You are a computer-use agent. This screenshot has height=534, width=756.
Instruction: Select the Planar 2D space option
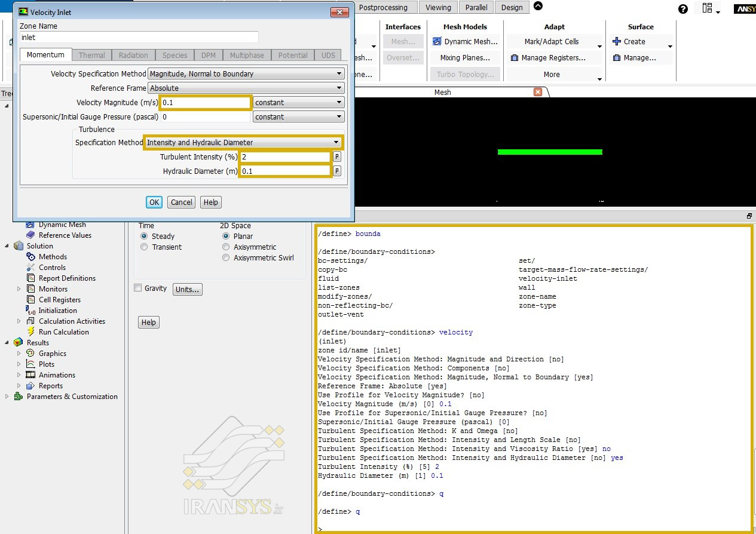point(226,237)
